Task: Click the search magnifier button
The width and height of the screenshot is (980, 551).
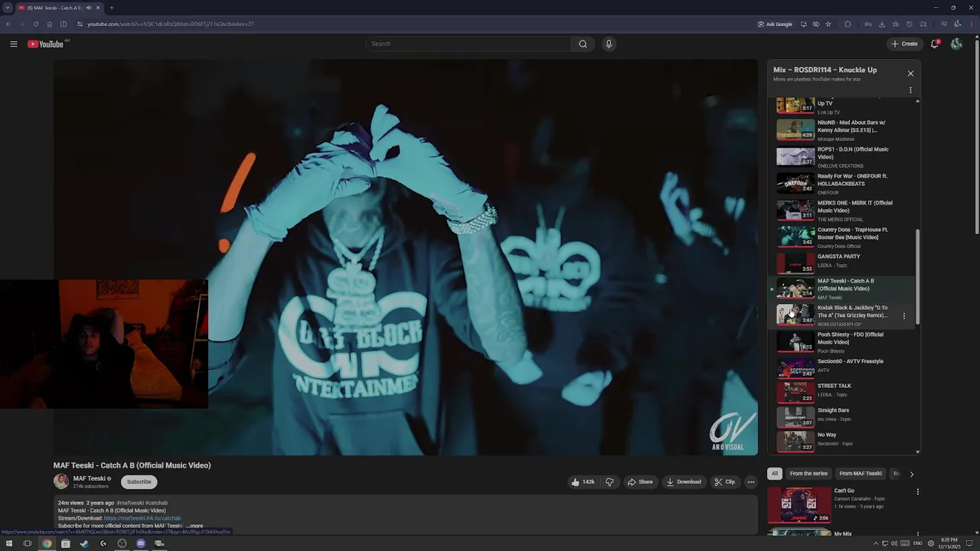Action: click(x=583, y=44)
